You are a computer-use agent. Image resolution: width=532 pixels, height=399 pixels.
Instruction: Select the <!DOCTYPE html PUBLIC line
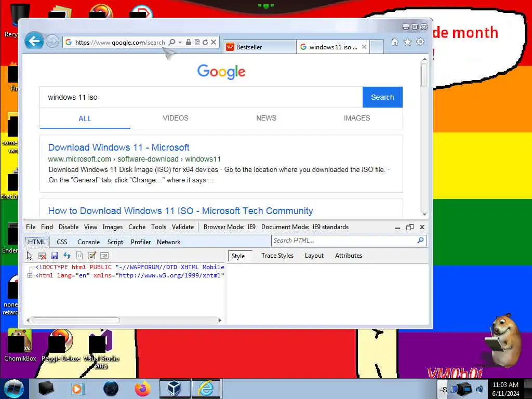point(129,268)
